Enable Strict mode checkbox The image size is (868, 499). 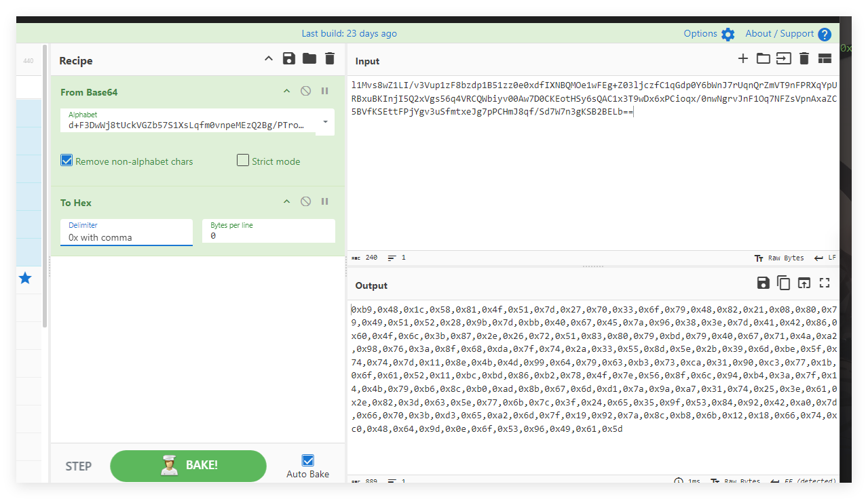click(243, 160)
